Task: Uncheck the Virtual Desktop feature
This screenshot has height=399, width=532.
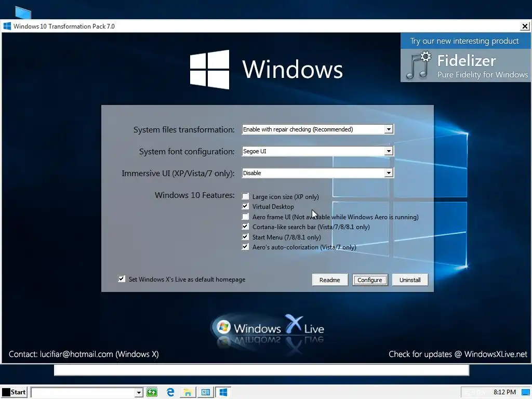Action: [x=245, y=206]
